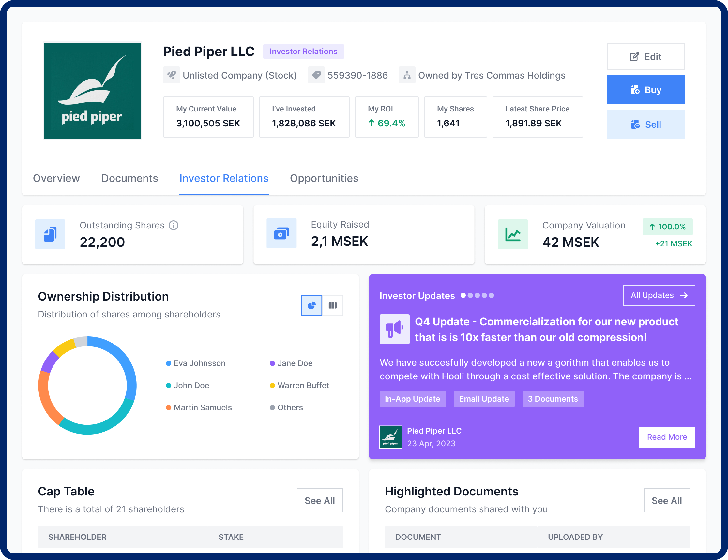Click the tag icon beside 559390-1886

coord(316,75)
